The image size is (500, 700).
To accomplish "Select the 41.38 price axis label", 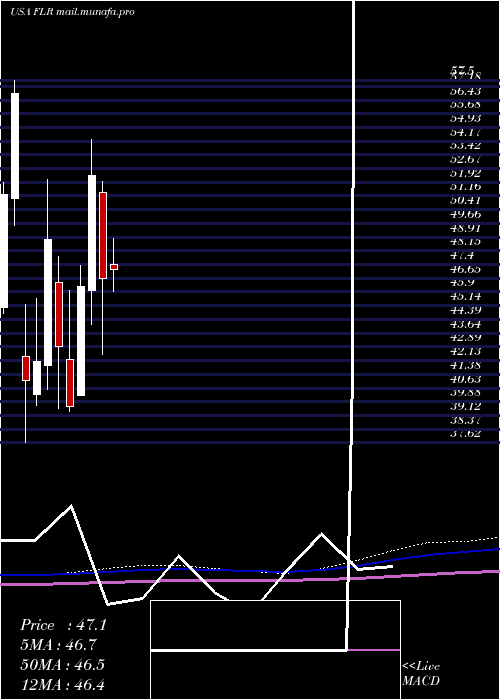I will 465,365.
